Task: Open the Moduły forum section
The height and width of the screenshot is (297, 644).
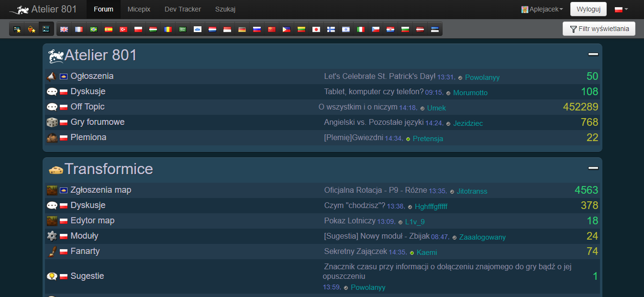Action: (84, 236)
